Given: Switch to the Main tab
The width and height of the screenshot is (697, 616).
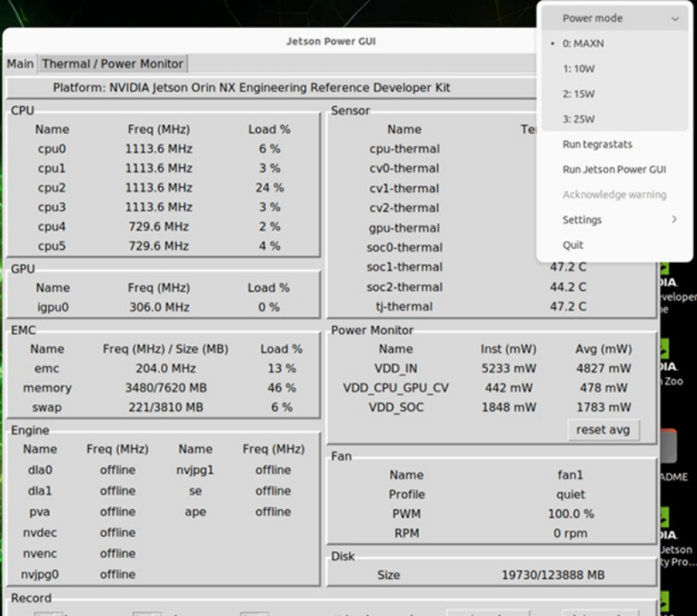Looking at the screenshot, I should click(x=20, y=64).
